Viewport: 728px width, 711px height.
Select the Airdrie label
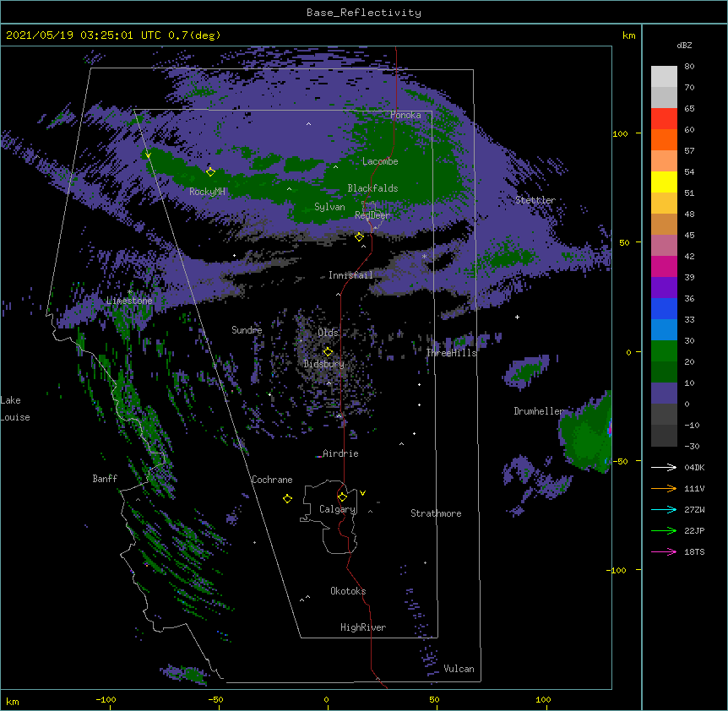click(x=340, y=453)
